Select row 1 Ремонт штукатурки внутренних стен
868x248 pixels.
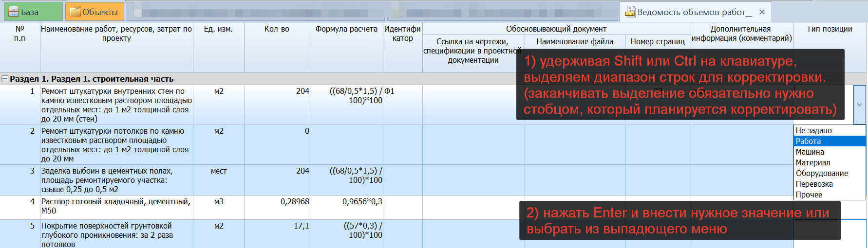pyautogui.click(x=116, y=105)
